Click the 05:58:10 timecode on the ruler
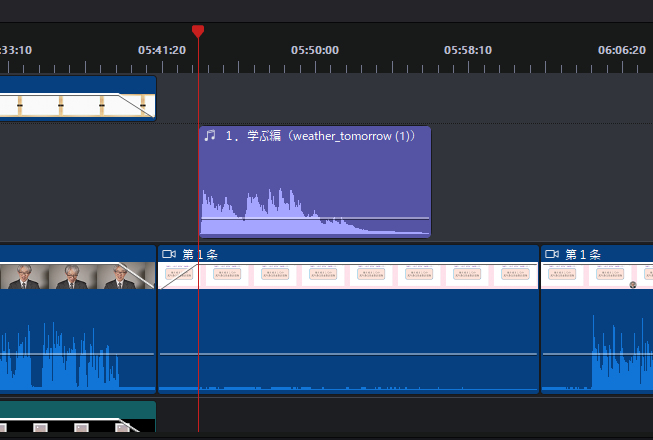Image resolution: width=653 pixels, height=440 pixels. tap(468, 49)
